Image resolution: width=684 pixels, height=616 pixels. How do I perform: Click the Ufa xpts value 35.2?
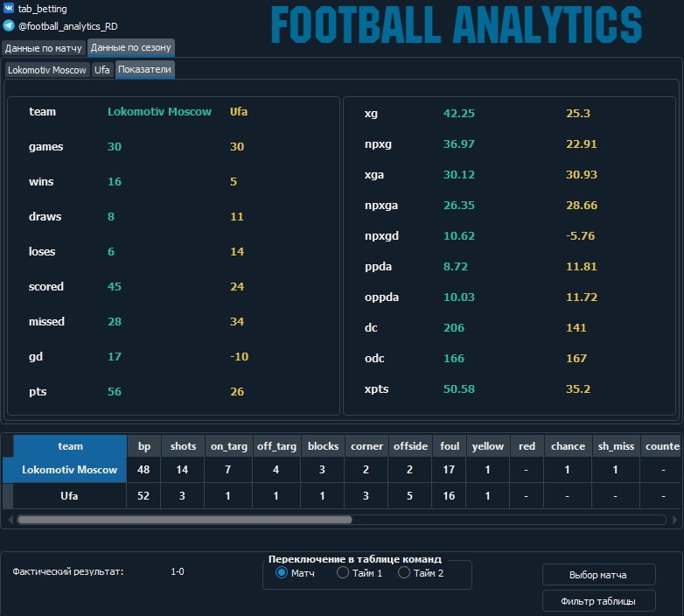point(578,388)
